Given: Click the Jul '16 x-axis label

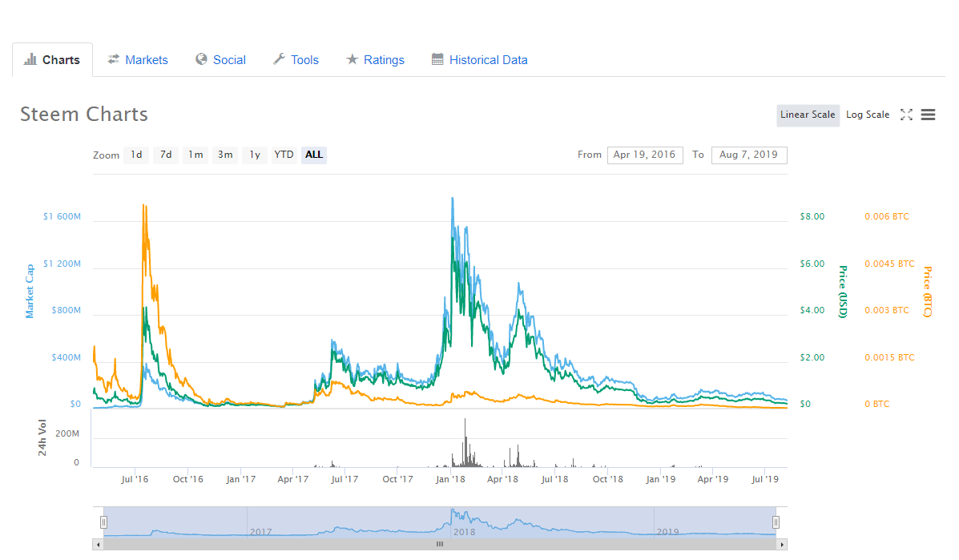Looking at the screenshot, I should (x=135, y=479).
